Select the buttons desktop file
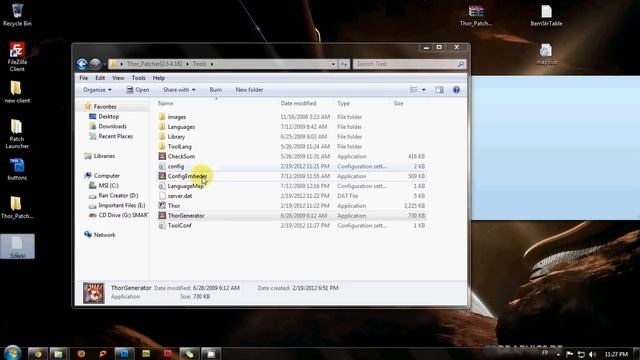Image resolution: width=640 pixels, height=360 pixels. tap(17, 169)
